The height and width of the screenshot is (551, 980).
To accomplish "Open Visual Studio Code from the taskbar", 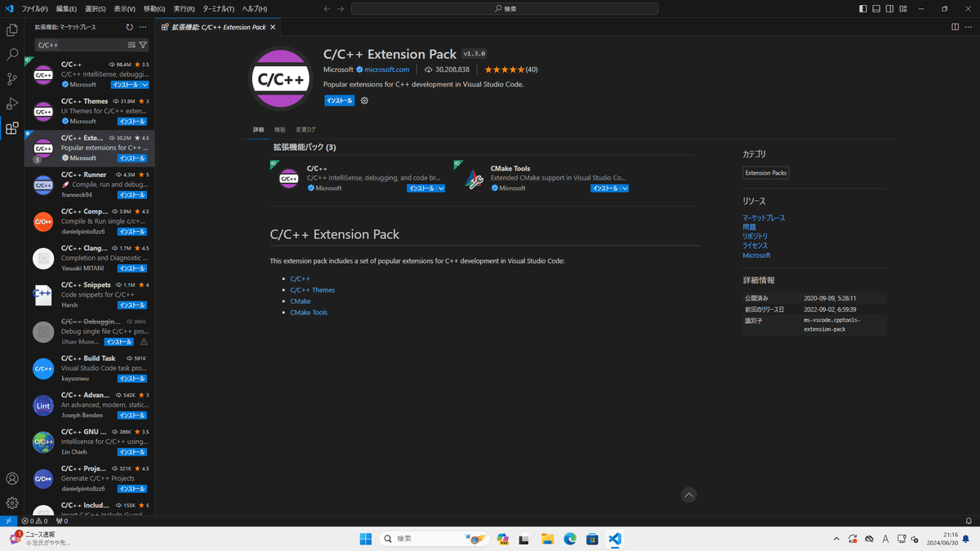I will point(614,539).
